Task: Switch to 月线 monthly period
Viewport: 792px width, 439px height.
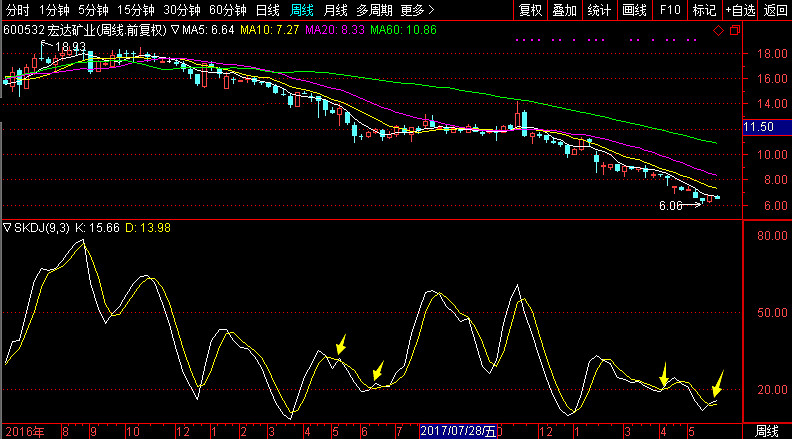Action: tap(335, 10)
